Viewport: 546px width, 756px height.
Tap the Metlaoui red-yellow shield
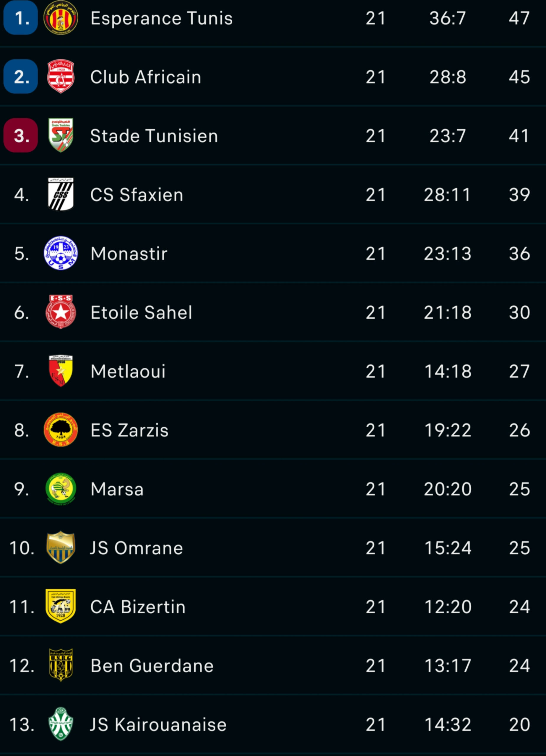pyautogui.click(x=61, y=371)
